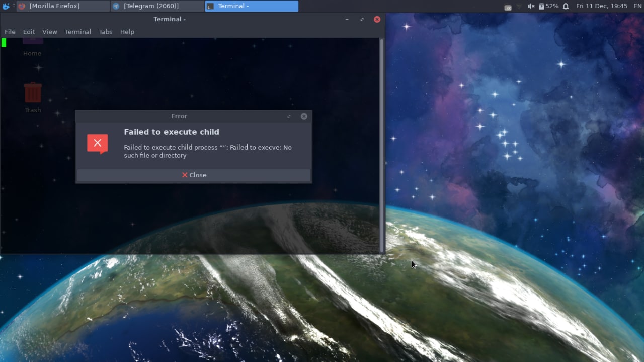Select the Terminal taskbar entry

point(252,6)
